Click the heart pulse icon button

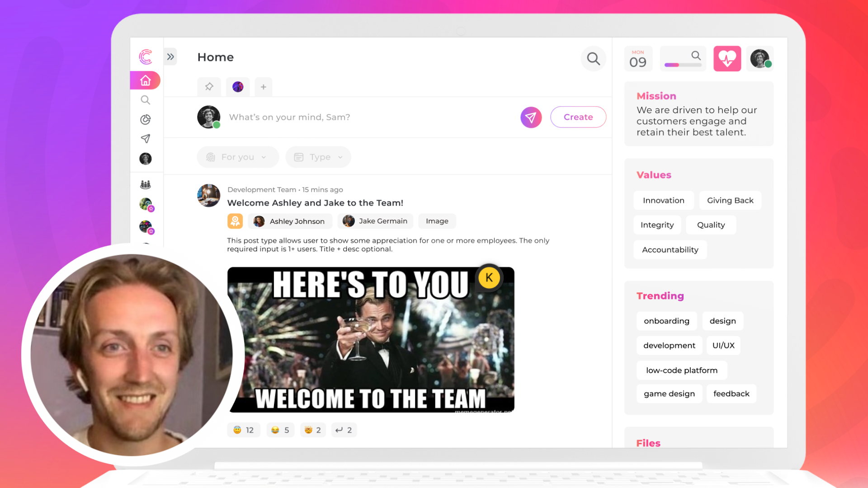click(x=727, y=59)
